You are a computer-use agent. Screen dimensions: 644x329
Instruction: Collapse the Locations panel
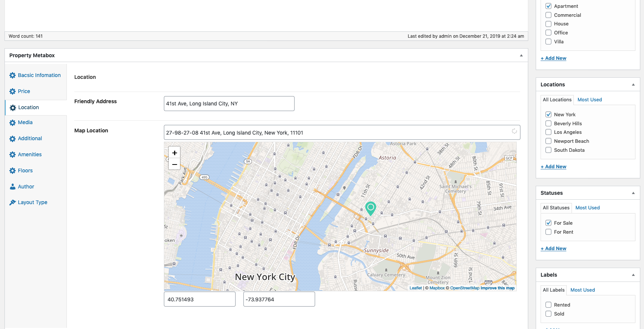click(x=633, y=84)
